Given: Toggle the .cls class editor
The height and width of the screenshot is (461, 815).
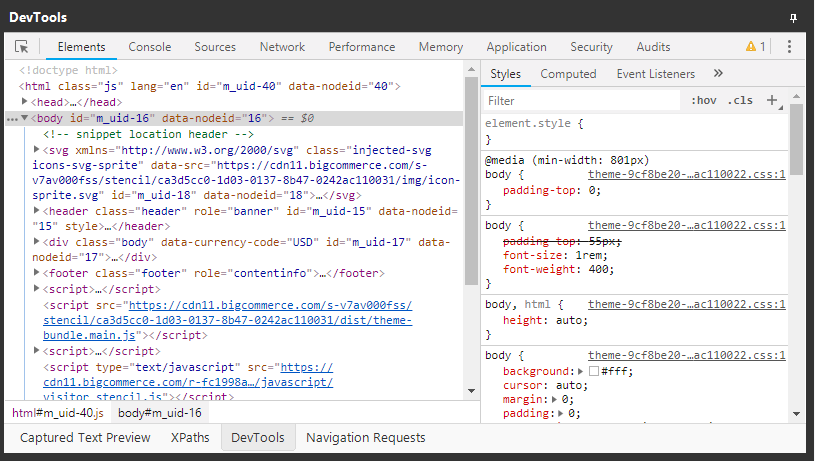Looking at the screenshot, I should (x=740, y=100).
